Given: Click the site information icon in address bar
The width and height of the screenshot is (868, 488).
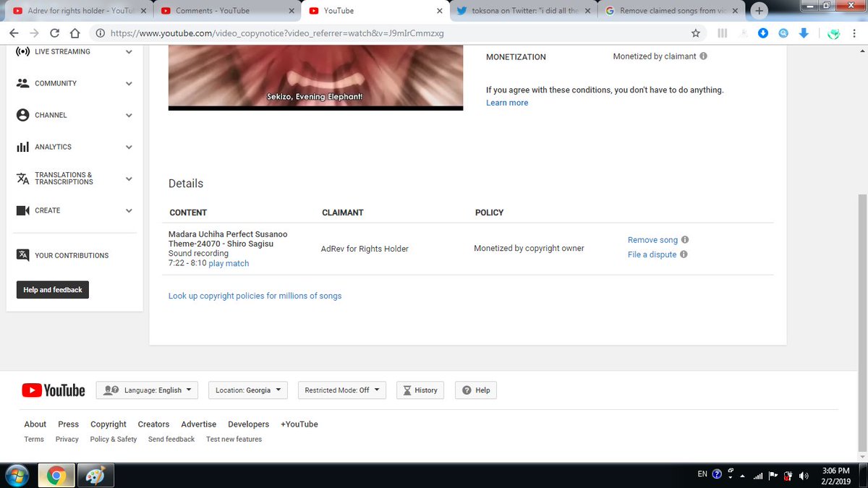Looking at the screenshot, I should 100,33.
